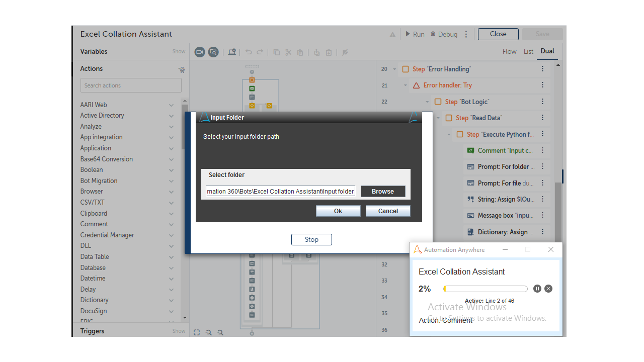644x362 pixels.
Task: Pause the running bot in progress window
Action: pos(537,289)
